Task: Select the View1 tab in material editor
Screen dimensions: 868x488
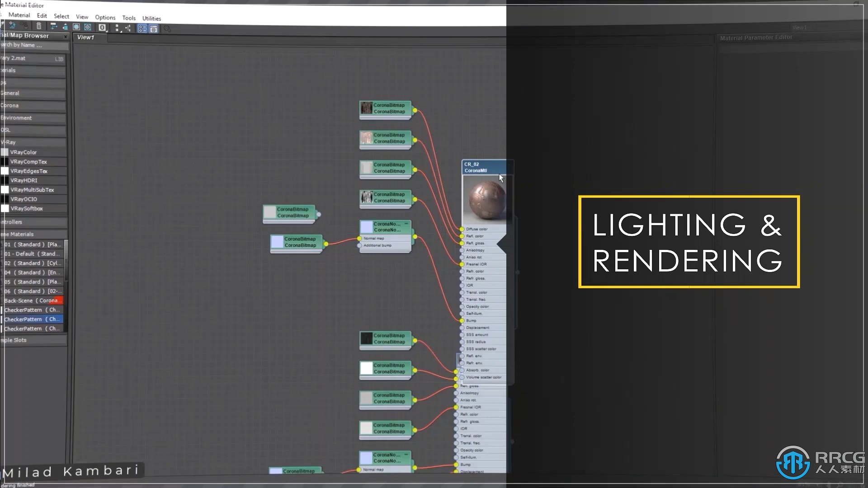Action: 85,37
